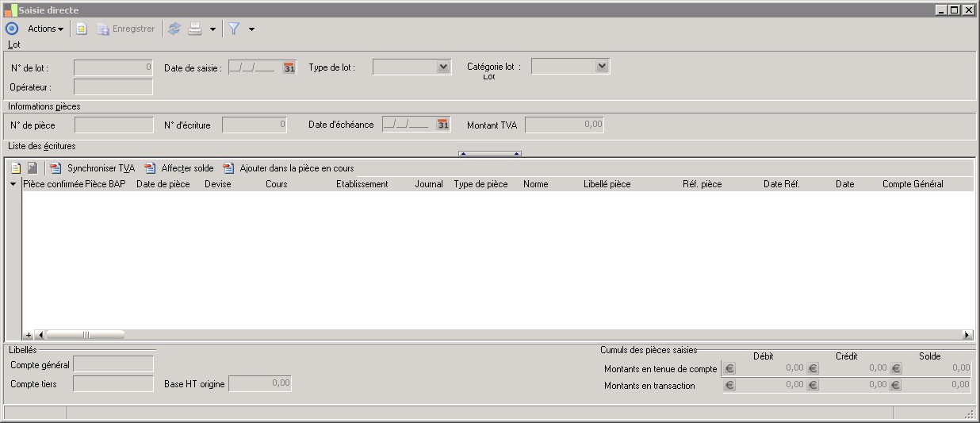The image size is (980, 423).
Task: Click the N° d'écriture field
Action: coord(255,125)
